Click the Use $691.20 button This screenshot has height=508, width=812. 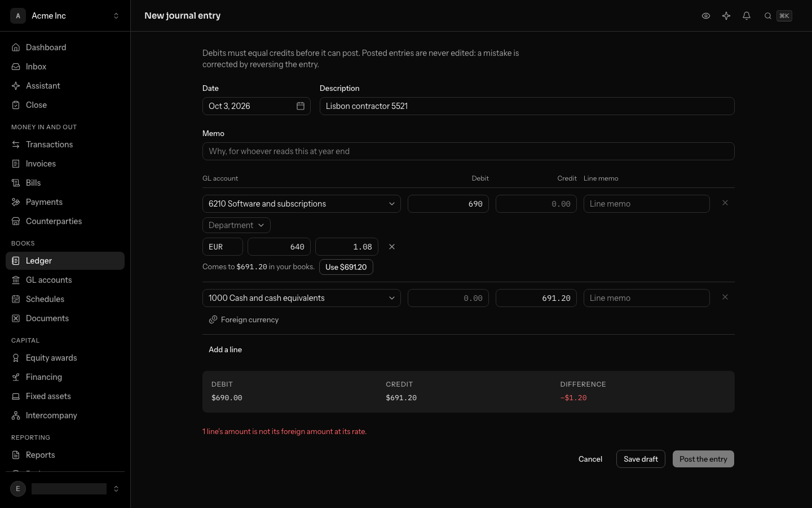pyautogui.click(x=346, y=267)
